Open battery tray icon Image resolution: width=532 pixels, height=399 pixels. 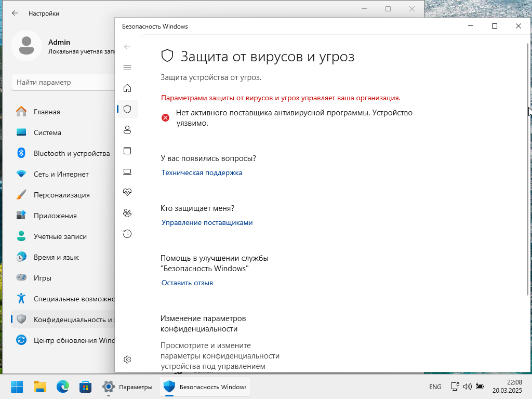[480, 387]
